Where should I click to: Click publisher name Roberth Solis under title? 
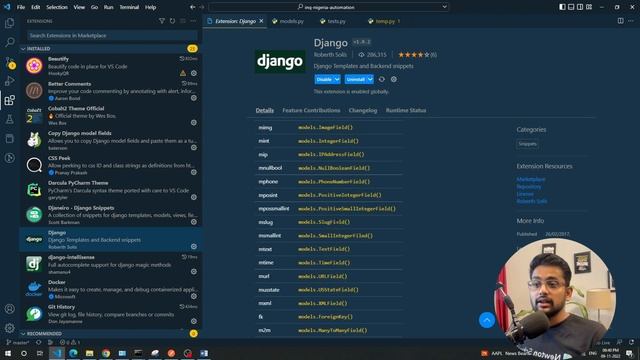(x=330, y=55)
